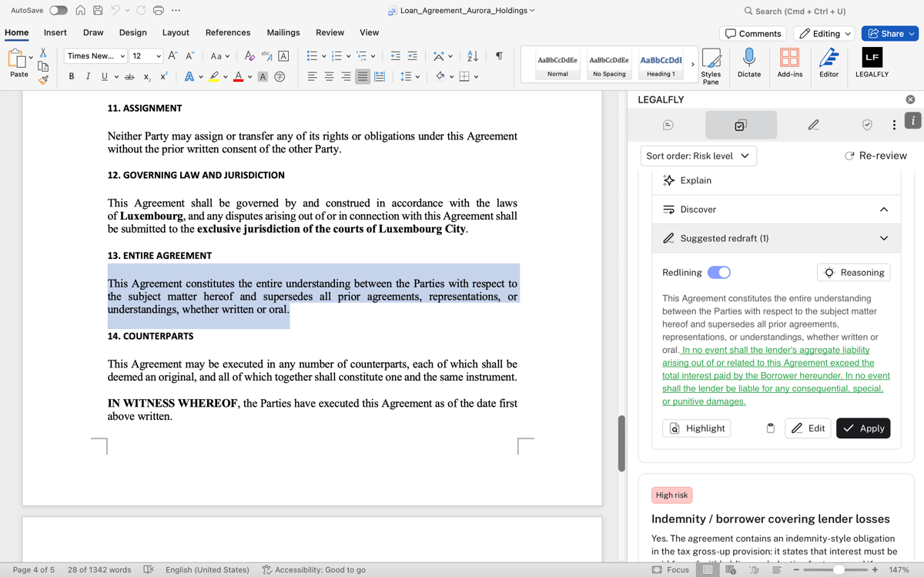
Task: Switch to Web Layout view in status bar
Action: pyautogui.click(x=731, y=570)
